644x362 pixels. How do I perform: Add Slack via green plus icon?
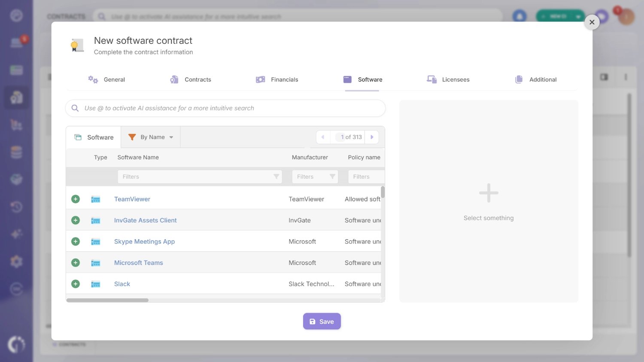[76, 284]
